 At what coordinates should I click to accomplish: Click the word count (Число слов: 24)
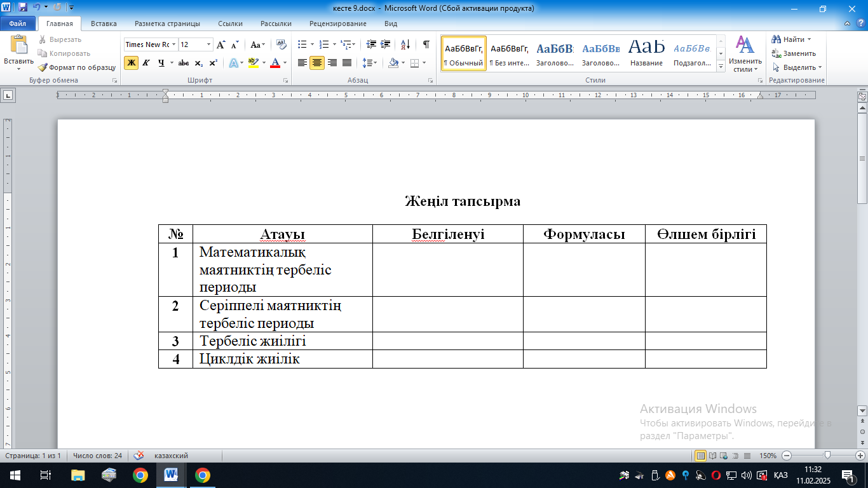97,456
